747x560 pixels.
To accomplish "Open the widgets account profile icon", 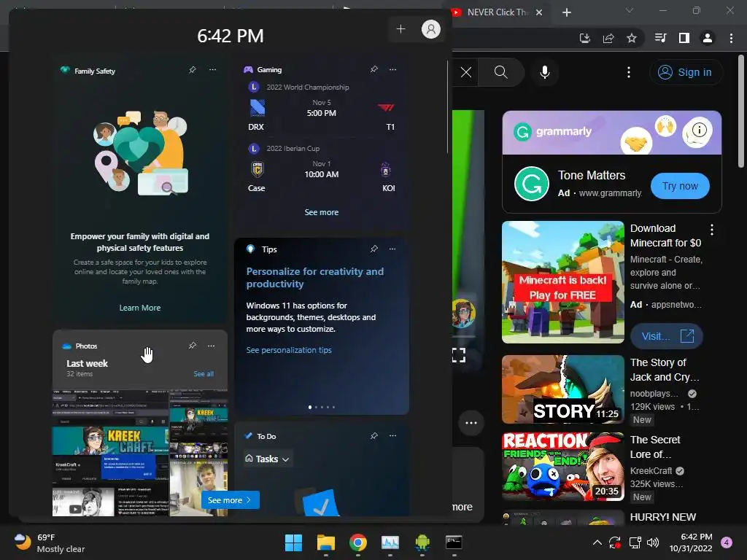I will [430, 29].
